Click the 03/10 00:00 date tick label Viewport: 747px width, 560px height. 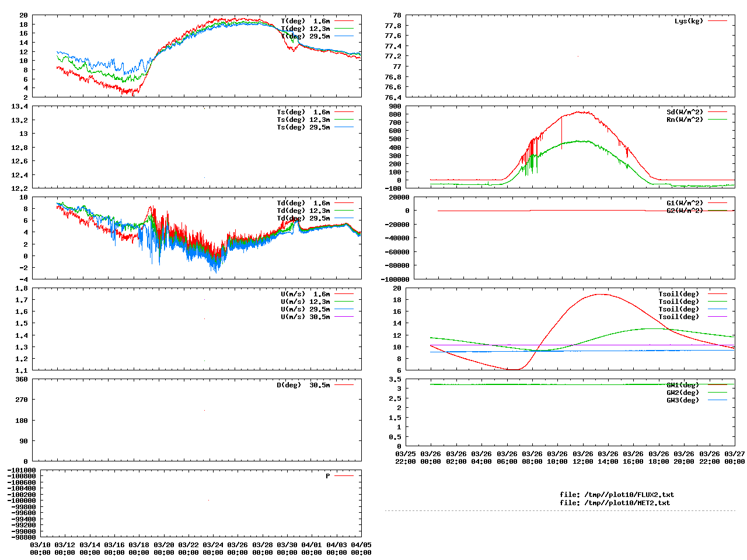click(40, 548)
